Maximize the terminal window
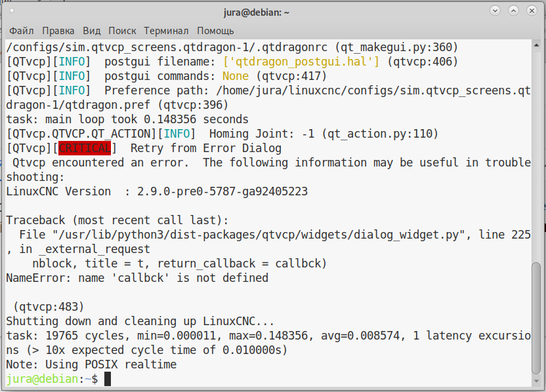The width and height of the screenshot is (546, 392). pyautogui.click(x=513, y=10)
